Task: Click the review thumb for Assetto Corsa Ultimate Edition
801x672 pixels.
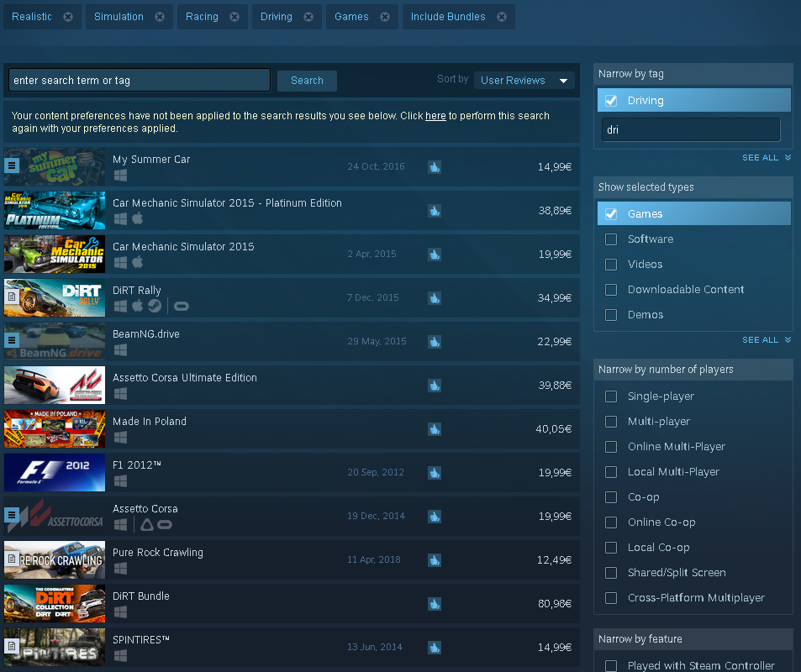Action: 435,386
